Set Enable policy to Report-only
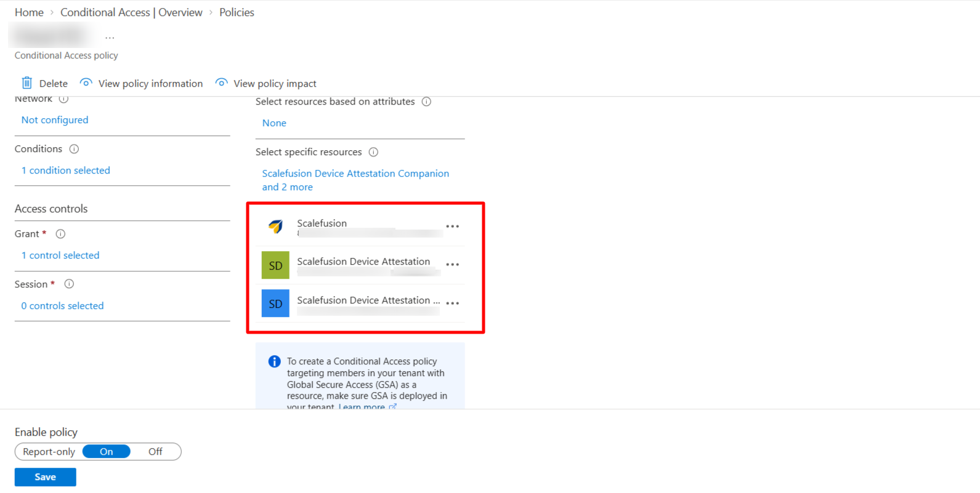Image resolution: width=980 pixels, height=493 pixels. 49,452
